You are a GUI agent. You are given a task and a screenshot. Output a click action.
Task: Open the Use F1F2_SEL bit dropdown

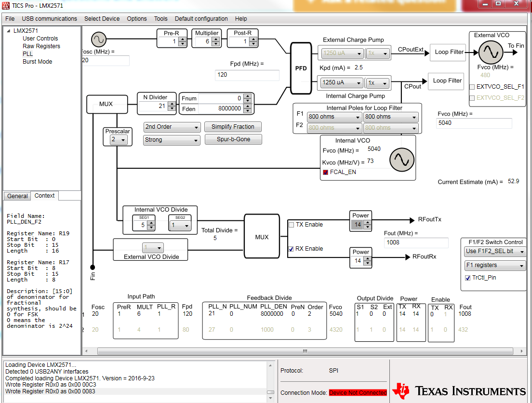(x=494, y=251)
